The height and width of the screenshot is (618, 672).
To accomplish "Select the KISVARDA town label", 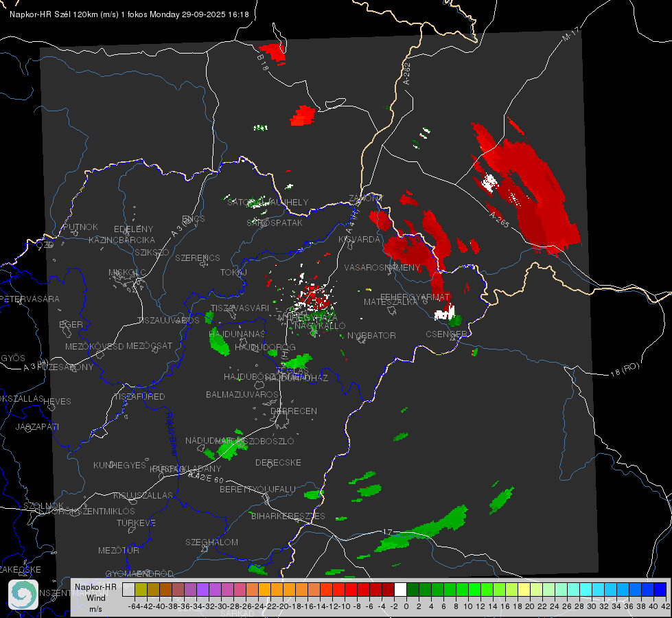I will 360,240.
